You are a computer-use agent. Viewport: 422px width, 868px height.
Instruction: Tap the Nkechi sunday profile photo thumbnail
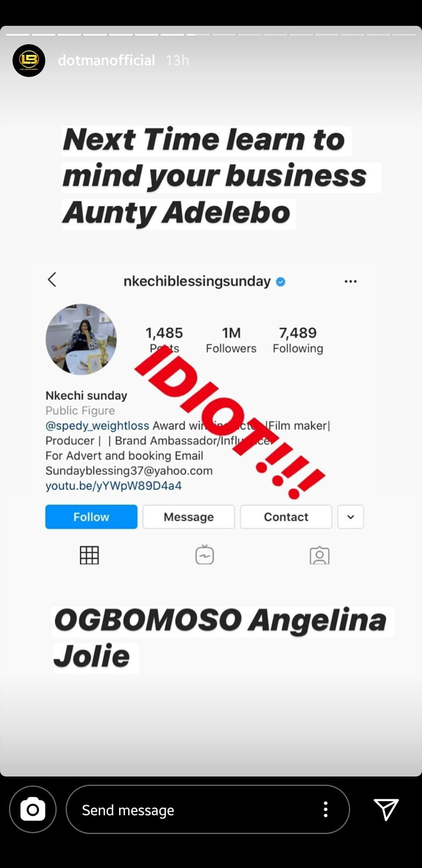(81, 339)
